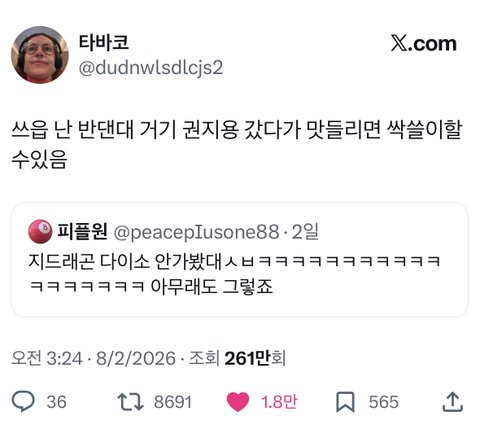
Task: Click the X.com logo
Action: click(423, 44)
